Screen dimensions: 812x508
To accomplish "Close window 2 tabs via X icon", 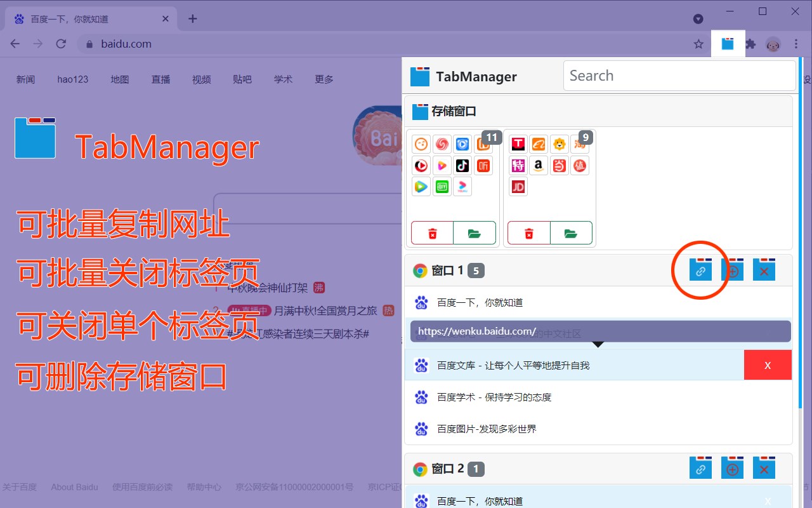I will (764, 469).
